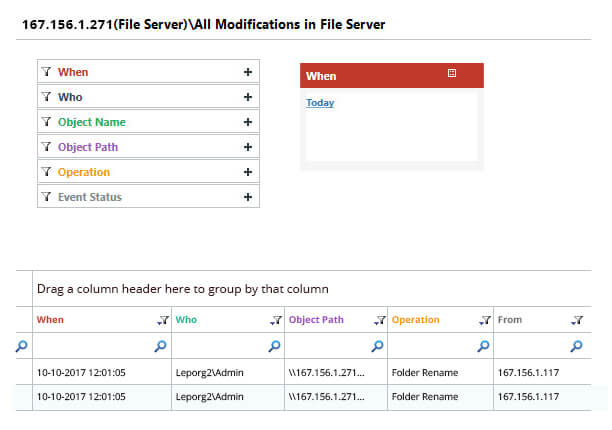Click the search magnifier under Object Path column
612x430 pixels.
click(377, 346)
